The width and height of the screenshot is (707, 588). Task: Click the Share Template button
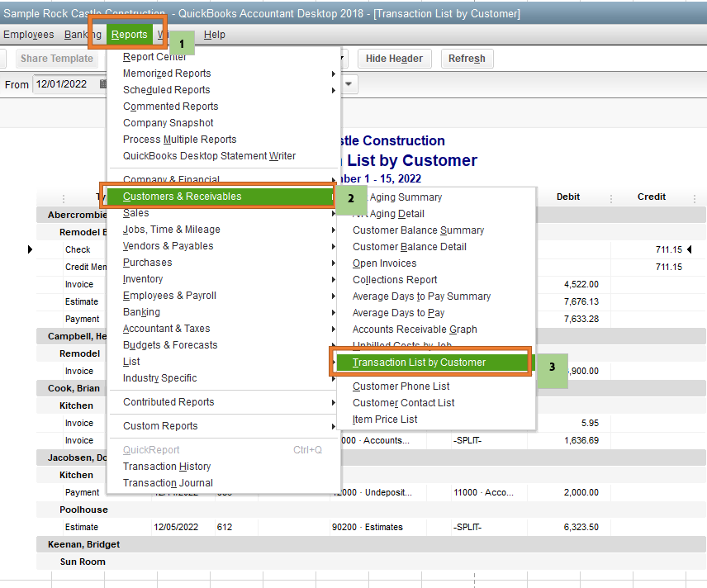pyautogui.click(x=56, y=59)
